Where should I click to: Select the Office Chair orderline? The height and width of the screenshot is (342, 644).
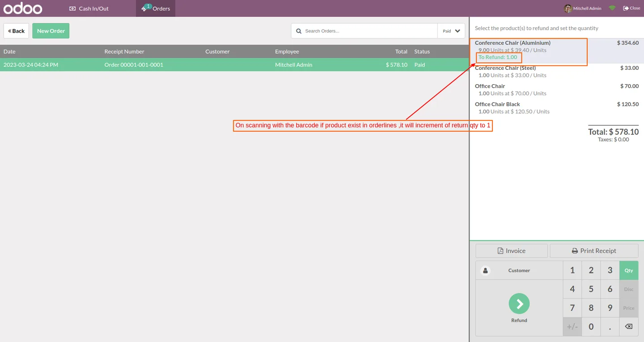click(557, 90)
